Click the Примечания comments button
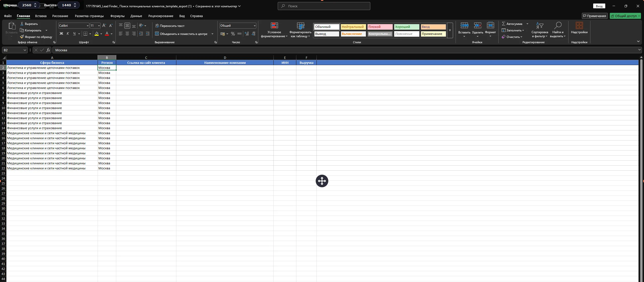The width and height of the screenshot is (644, 282). (594, 16)
